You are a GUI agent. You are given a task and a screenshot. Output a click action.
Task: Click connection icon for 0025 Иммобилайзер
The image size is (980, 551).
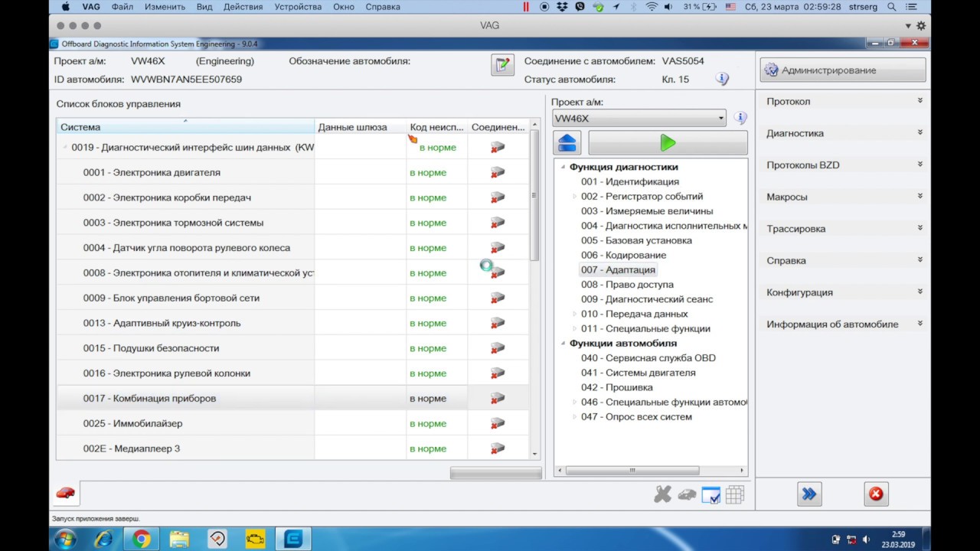click(x=498, y=423)
